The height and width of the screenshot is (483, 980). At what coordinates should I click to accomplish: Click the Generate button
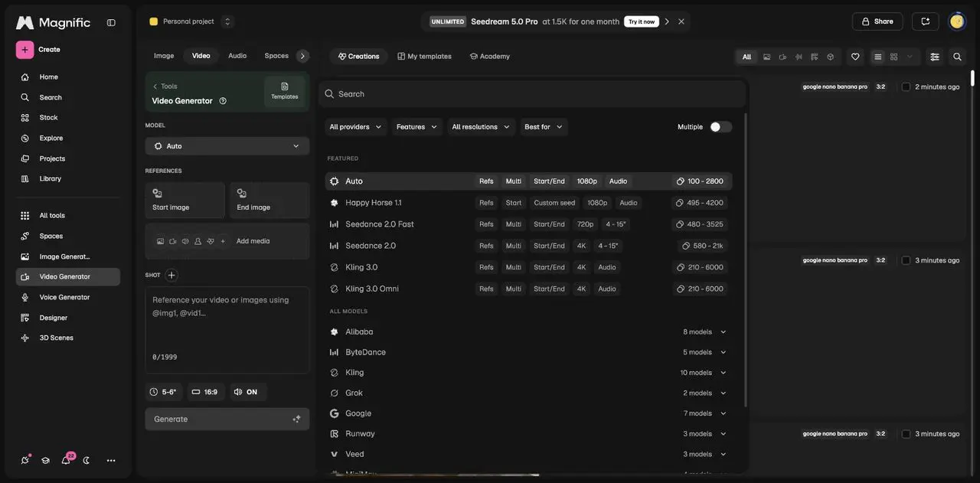tap(227, 419)
